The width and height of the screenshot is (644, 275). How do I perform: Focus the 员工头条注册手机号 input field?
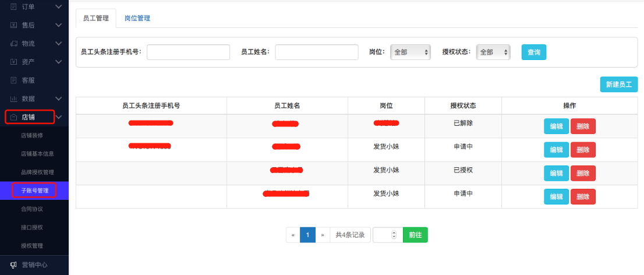[x=188, y=52]
